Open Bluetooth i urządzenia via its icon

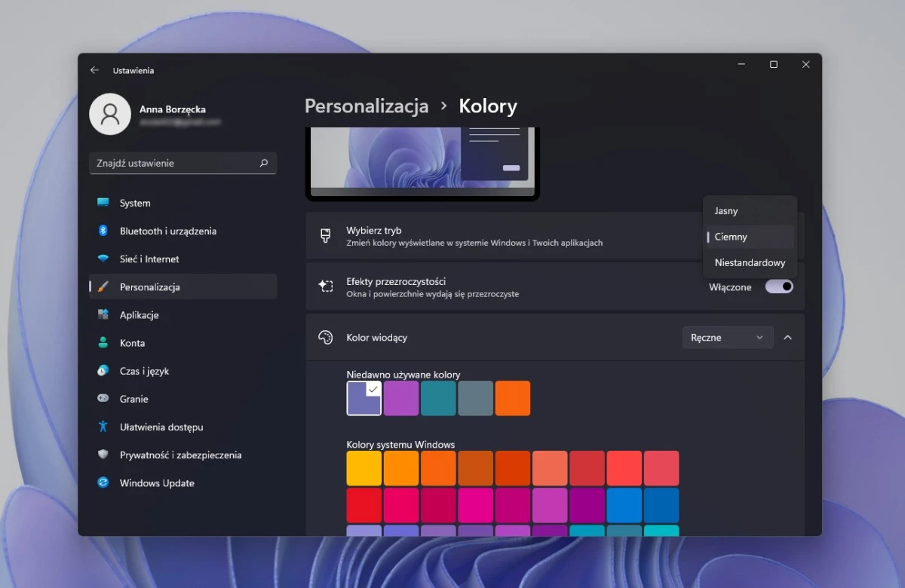click(103, 231)
